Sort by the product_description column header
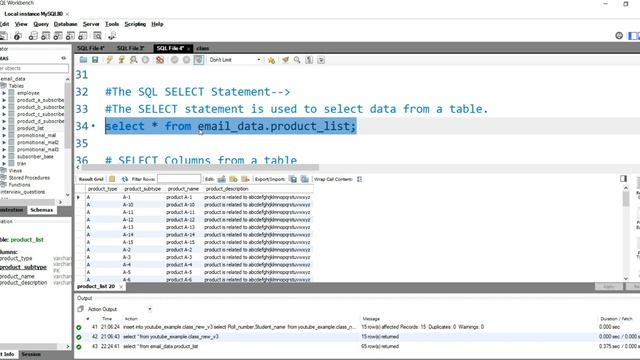The height and width of the screenshot is (360, 640). [x=227, y=189]
